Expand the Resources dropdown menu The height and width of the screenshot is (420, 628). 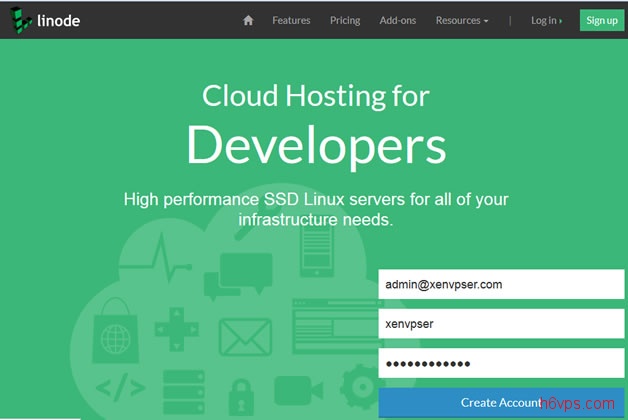coord(462,20)
